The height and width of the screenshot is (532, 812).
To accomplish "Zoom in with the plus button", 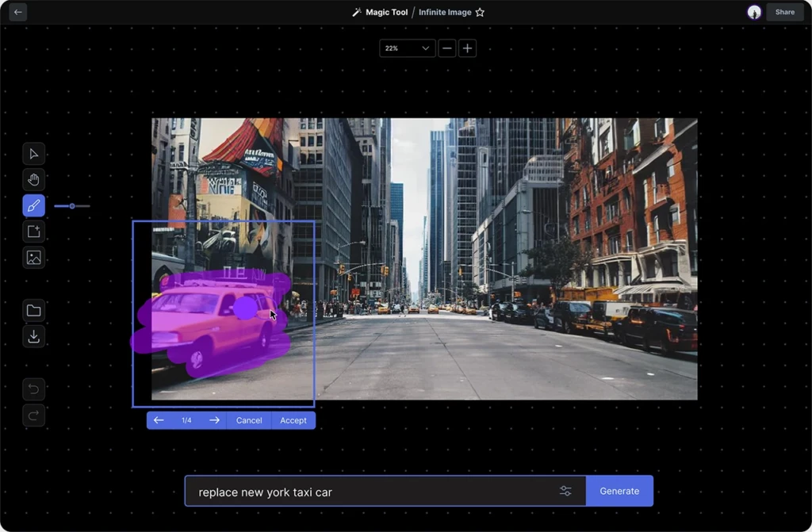I will click(467, 48).
